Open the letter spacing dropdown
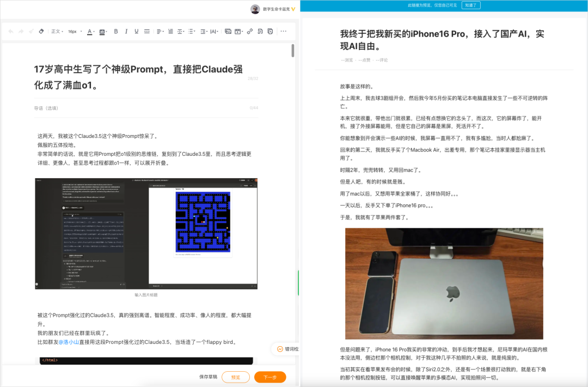Viewport: 588px width, 387px height. pyautogui.click(x=214, y=32)
